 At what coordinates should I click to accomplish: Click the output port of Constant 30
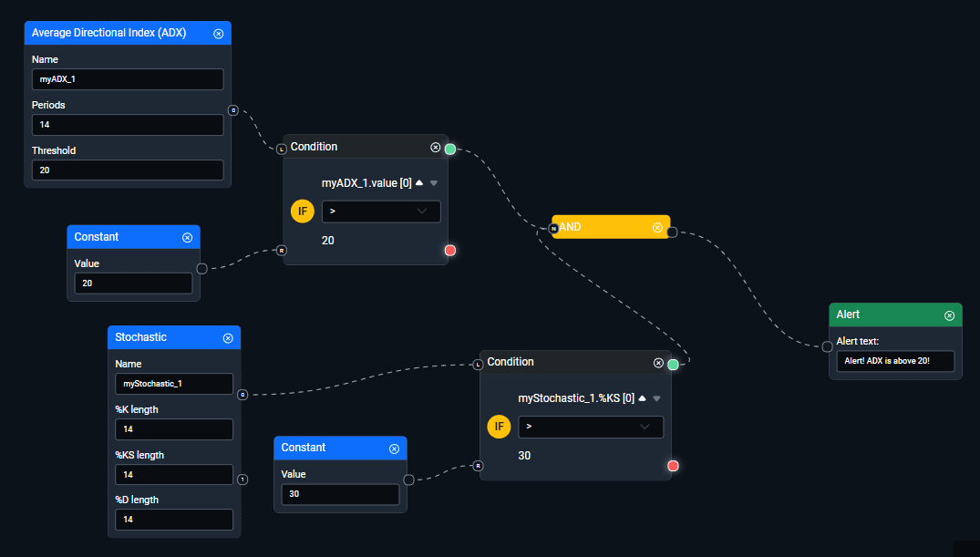[408, 480]
